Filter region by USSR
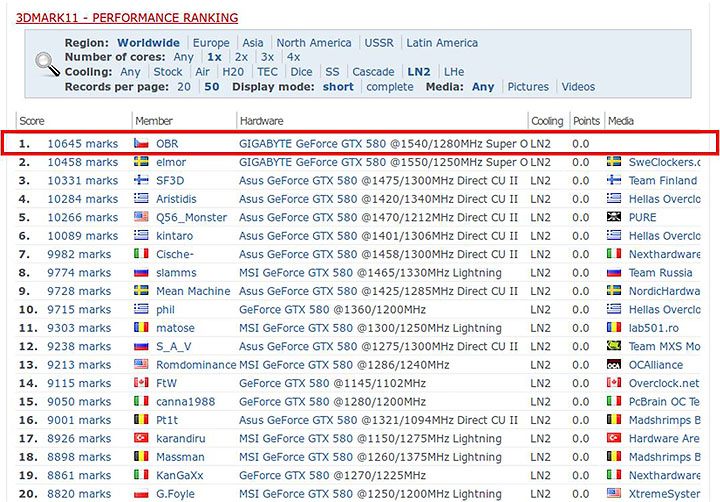This screenshot has width=720, height=502. [379, 43]
